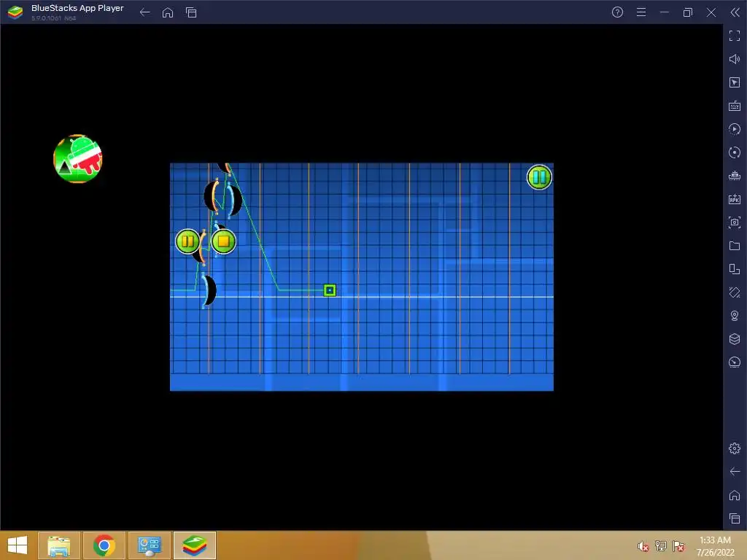Open the eco mode gauge icon
Screen dimensions: 747x560
pyautogui.click(x=735, y=362)
